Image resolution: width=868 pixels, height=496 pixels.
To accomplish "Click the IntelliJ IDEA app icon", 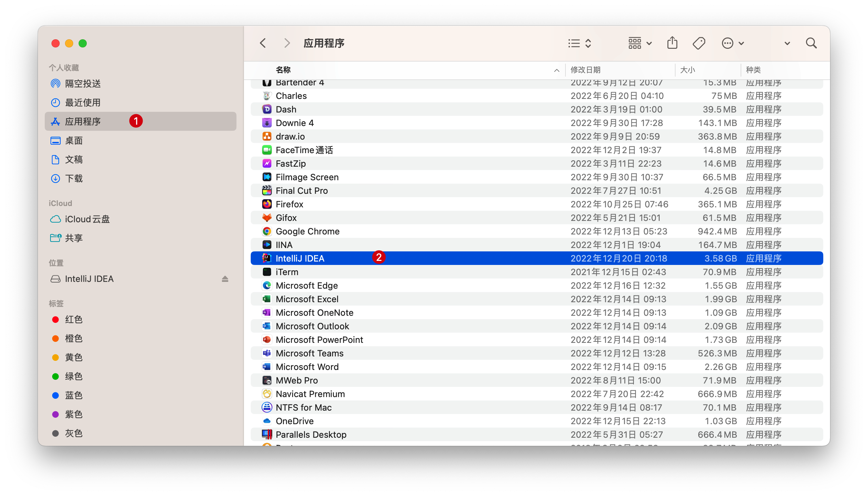I will 267,259.
